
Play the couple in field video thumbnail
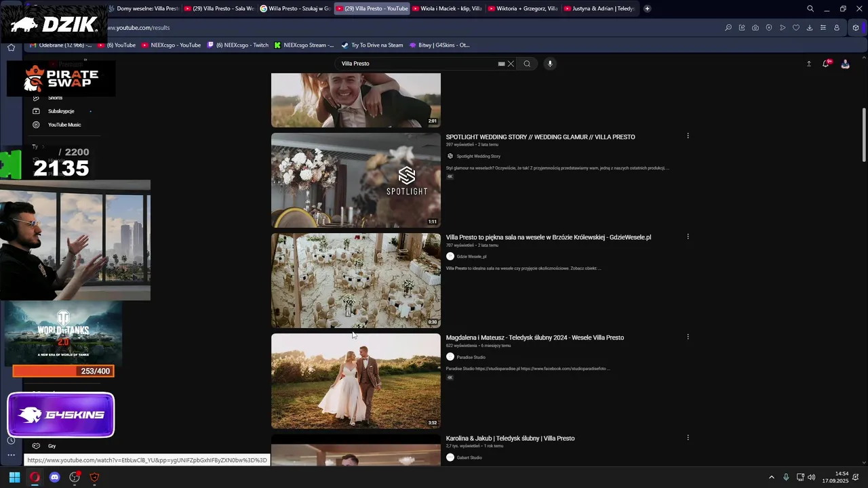(x=356, y=381)
